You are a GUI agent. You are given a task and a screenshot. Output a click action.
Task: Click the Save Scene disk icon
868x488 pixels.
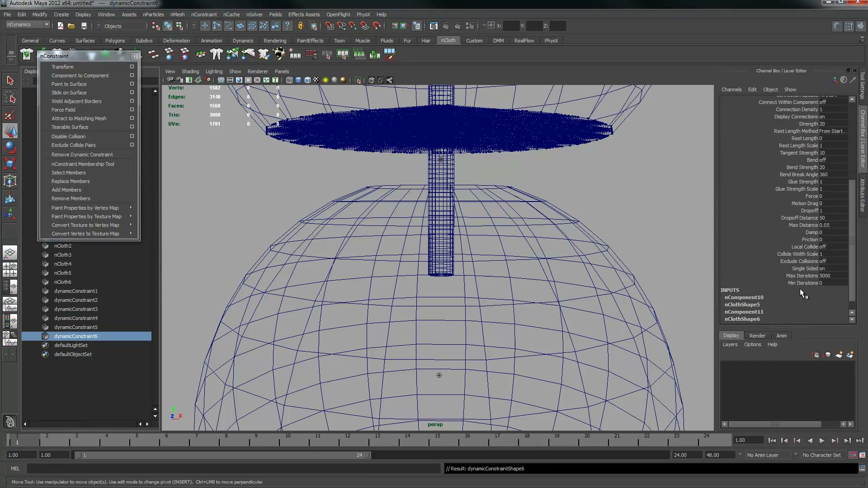click(x=84, y=26)
